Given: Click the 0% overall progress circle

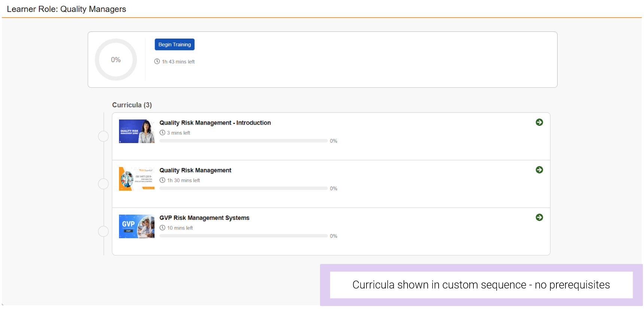Looking at the screenshot, I should 116,60.
